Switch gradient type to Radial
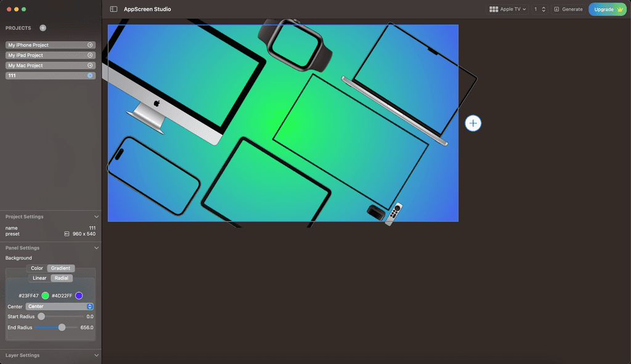Screen dimensions: 631x364 coord(61,278)
